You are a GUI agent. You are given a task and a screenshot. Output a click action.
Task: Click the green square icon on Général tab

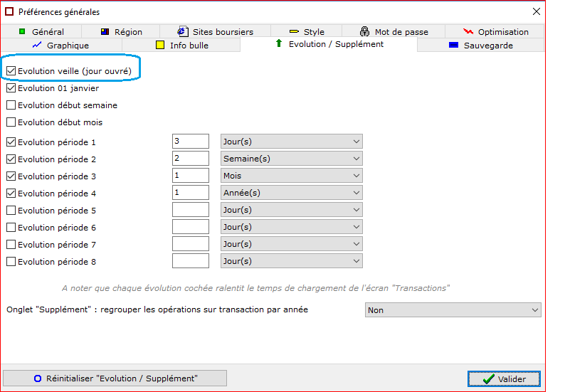coord(22,32)
